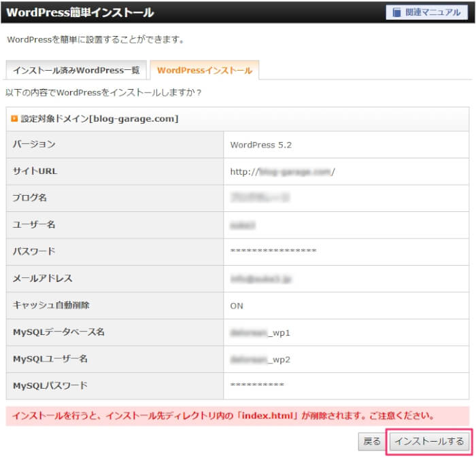Screen dimensions: 476x458
Task: Click the MySQLデータベース名 row label
Action: [x=58, y=332]
